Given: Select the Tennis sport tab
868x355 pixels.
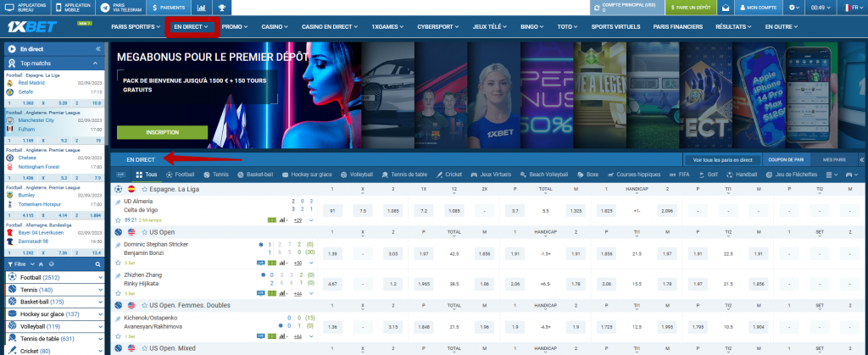Looking at the screenshot, I should (216, 175).
